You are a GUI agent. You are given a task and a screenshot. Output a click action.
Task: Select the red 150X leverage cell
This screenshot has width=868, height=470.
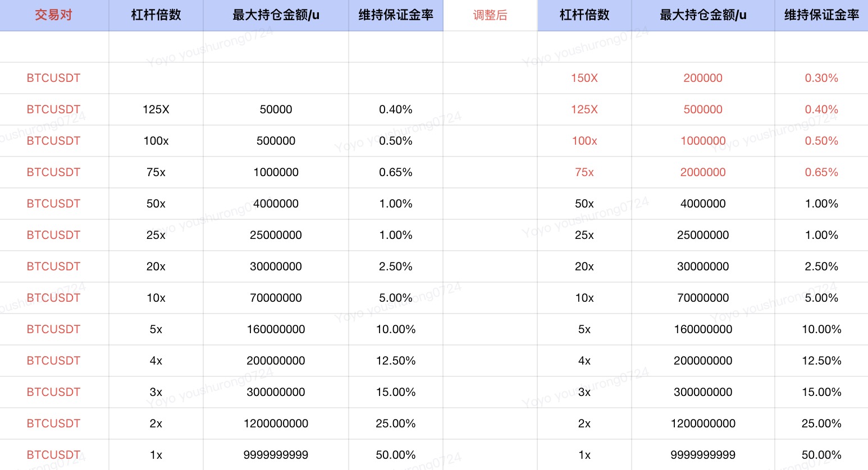[x=584, y=78]
